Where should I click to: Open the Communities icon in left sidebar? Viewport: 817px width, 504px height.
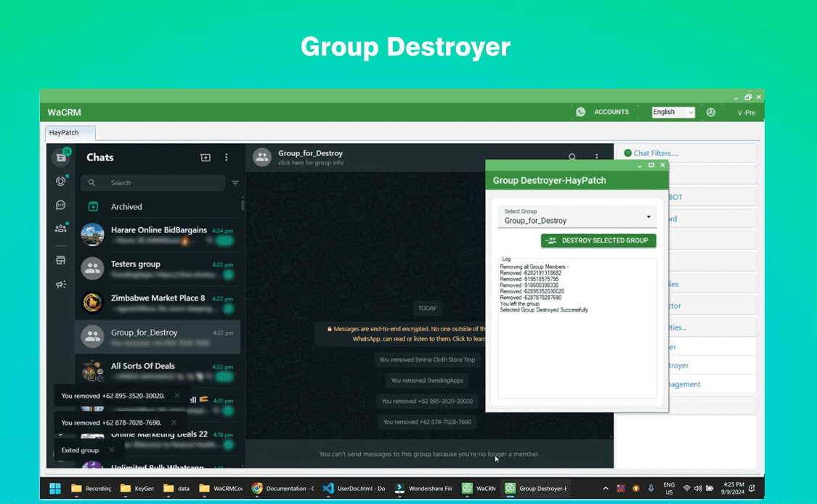(61, 228)
